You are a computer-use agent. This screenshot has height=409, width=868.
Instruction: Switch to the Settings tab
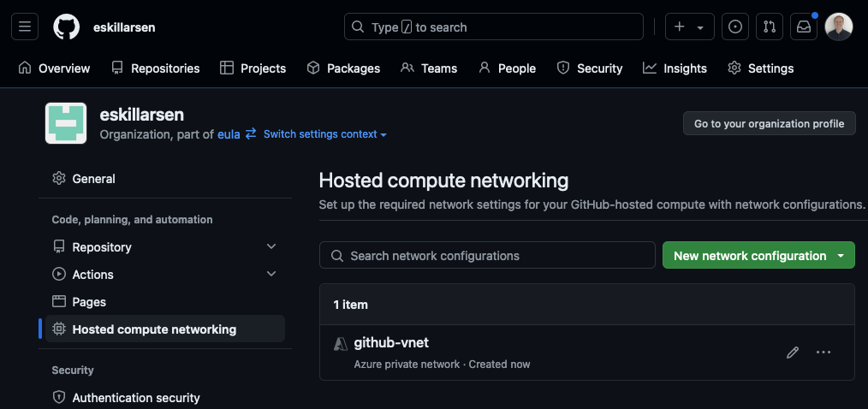[x=761, y=68]
